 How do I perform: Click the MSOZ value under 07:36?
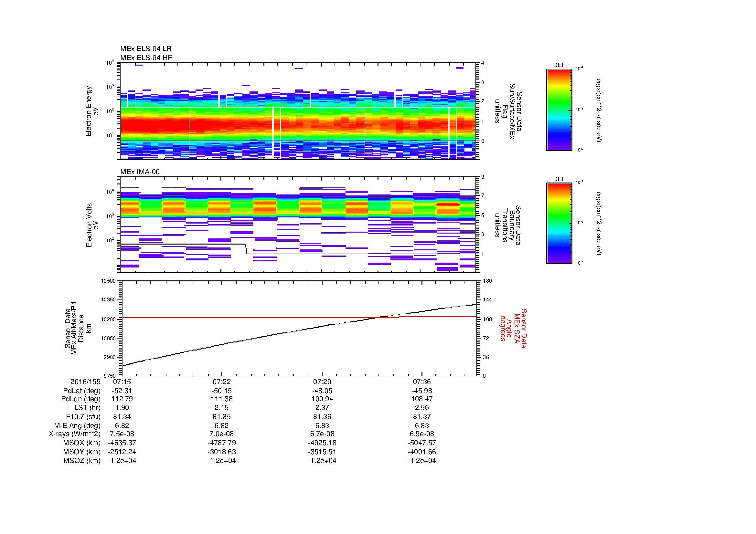click(x=422, y=461)
